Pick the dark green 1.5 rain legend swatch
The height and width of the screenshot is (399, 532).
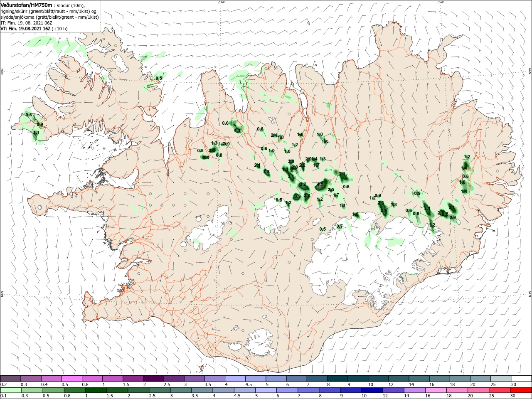(118, 390)
